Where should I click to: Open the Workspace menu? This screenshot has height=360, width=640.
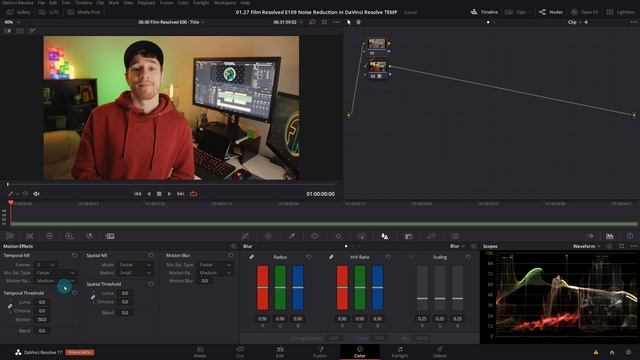tap(225, 2)
